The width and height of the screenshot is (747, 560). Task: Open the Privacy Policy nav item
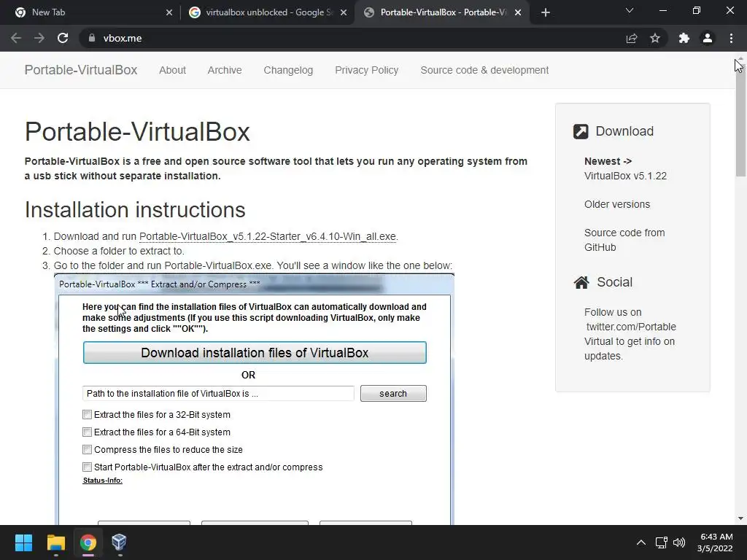[367, 70]
